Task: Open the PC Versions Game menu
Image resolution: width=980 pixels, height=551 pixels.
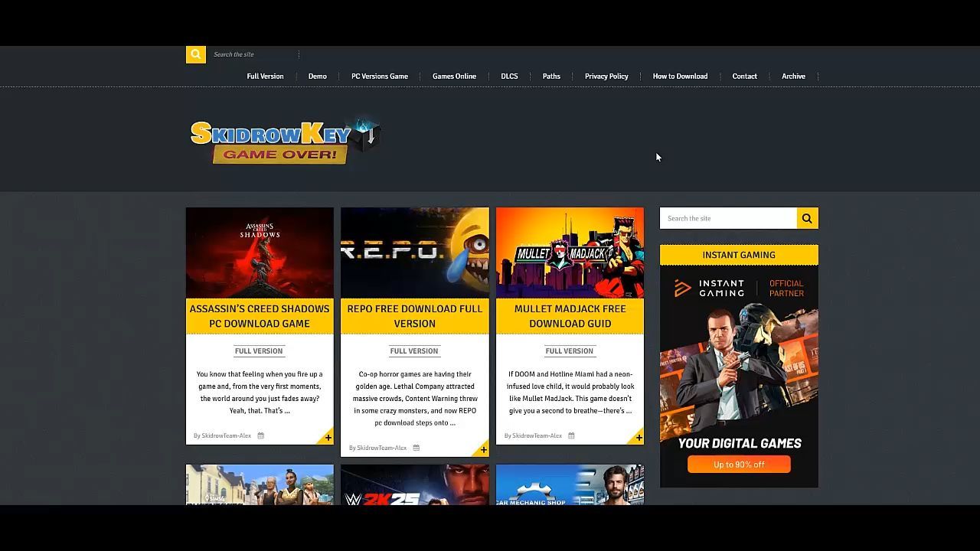Action: (x=380, y=76)
